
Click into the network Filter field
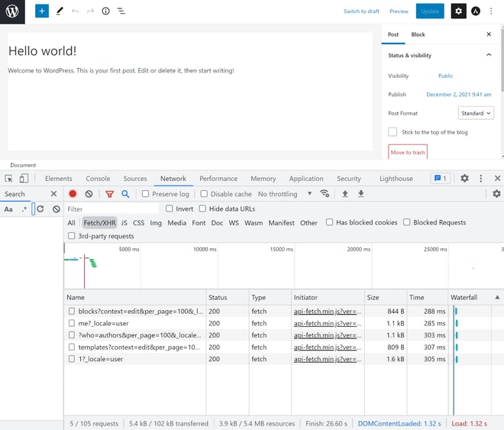pos(111,209)
